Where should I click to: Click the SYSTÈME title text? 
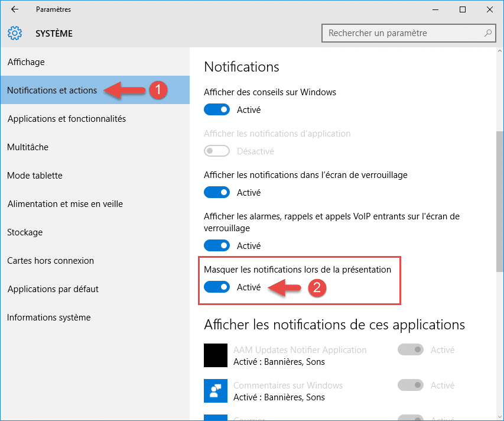tap(54, 34)
